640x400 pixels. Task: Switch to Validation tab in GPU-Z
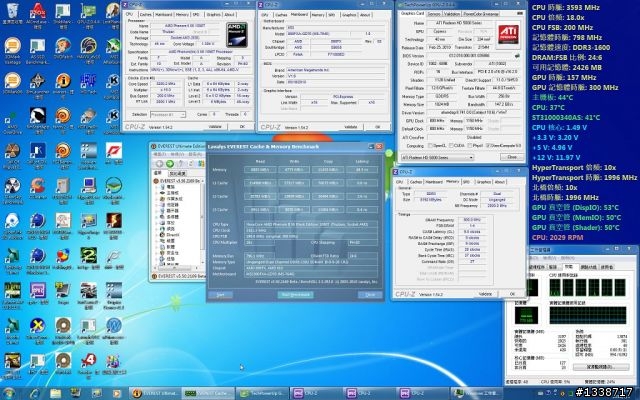tap(452, 14)
